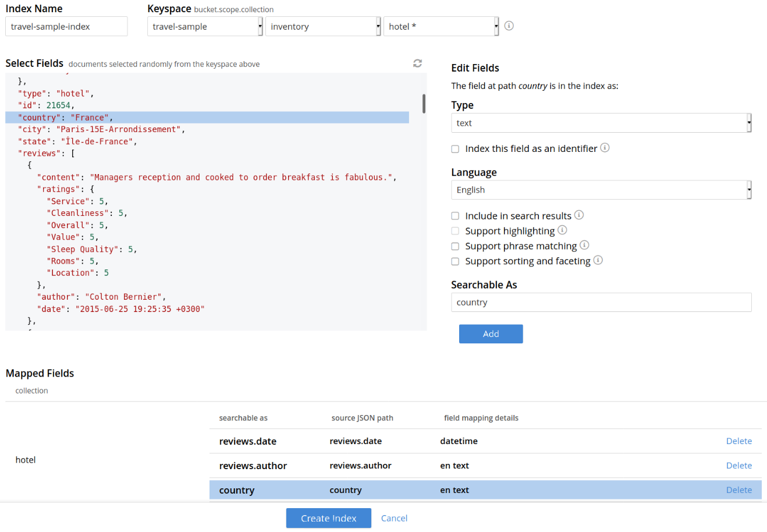The width and height of the screenshot is (767, 532).
Task: Click the Create Index button
Action: [x=328, y=517]
